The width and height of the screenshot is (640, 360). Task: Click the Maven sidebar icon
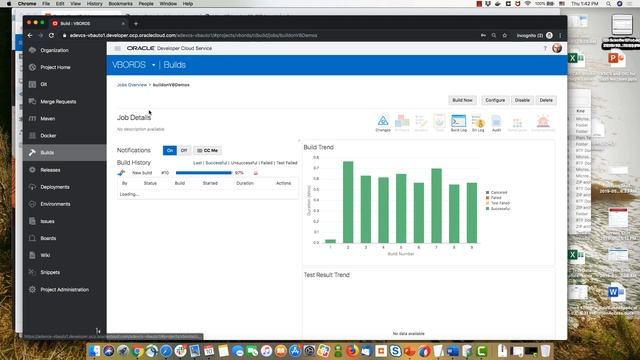point(32,118)
